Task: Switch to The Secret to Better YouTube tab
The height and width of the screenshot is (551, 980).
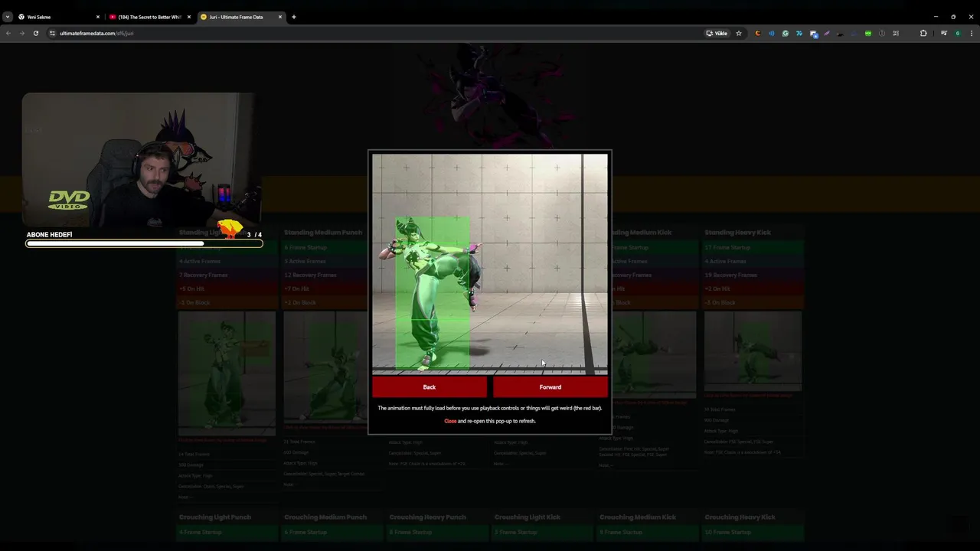Action: [x=149, y=17]
